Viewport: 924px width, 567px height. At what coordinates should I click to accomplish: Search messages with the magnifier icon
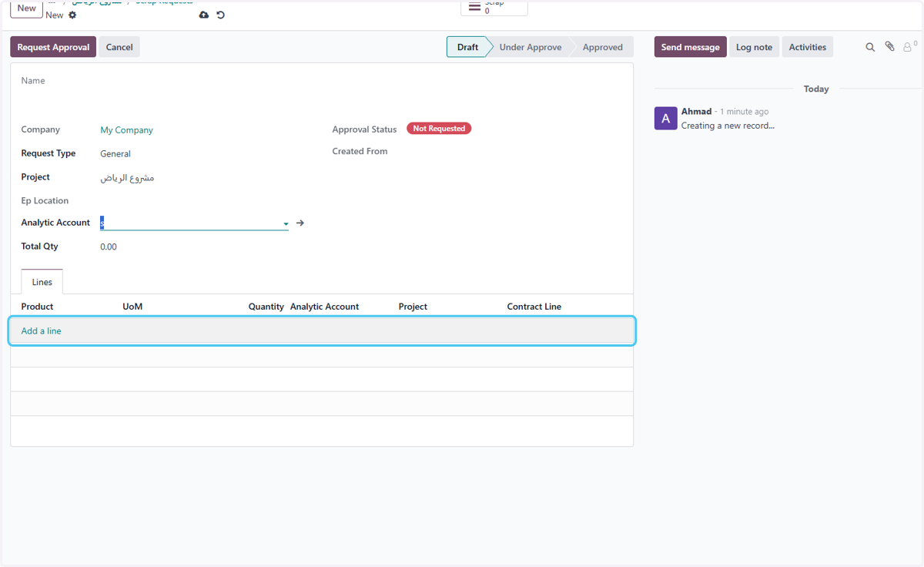pos(870,47)
